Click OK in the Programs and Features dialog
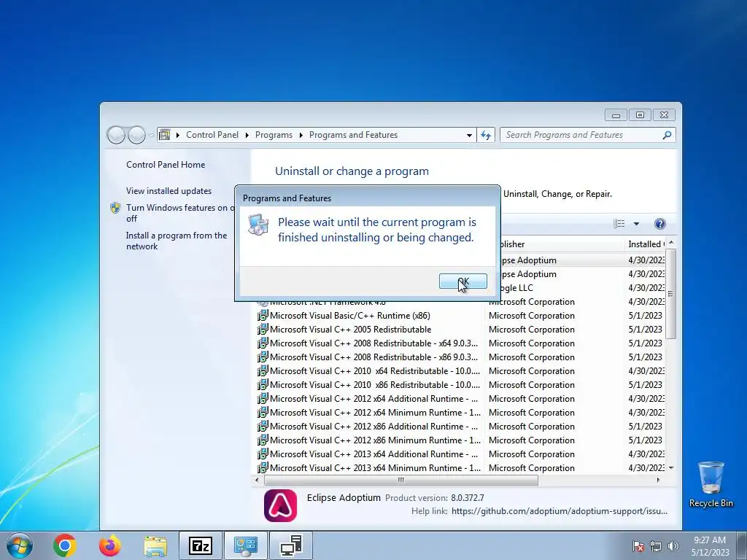Image resolution: width=747 pixels, height=560 pixels. [x=462, y=281]
